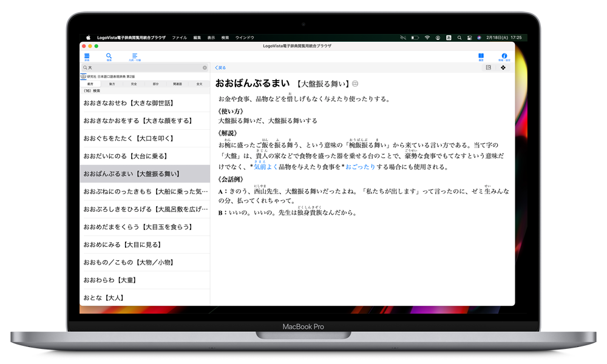
Task: Click the (16) 検索 result count
Action: click(x=92, y=91)
